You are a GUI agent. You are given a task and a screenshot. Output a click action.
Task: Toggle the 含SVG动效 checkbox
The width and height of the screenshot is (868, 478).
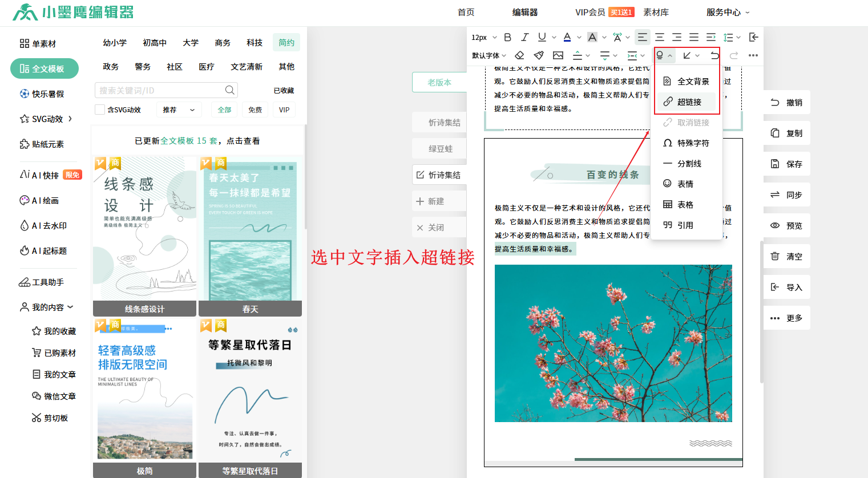click(100, 110)
